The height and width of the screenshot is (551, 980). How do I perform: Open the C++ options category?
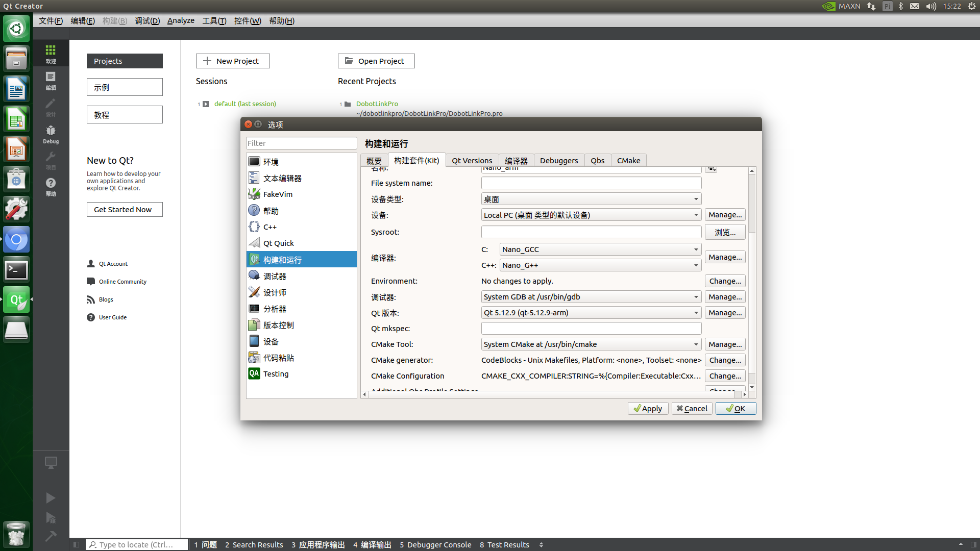(x=301, y=227)
